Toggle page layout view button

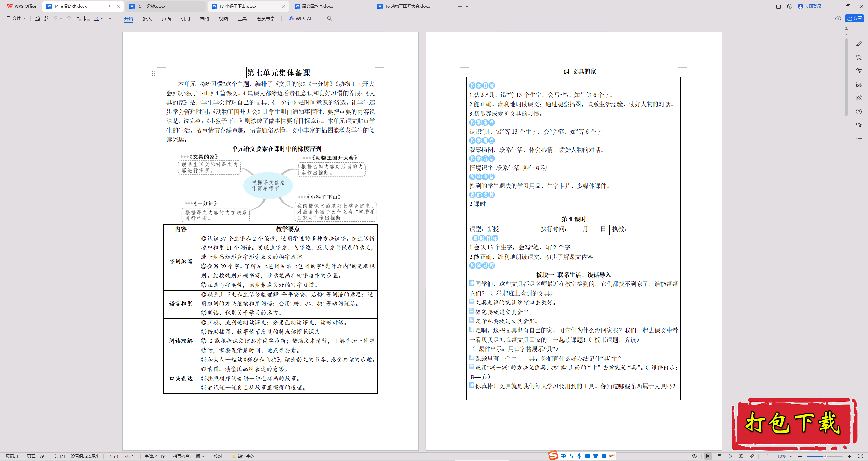pos(708,456)
